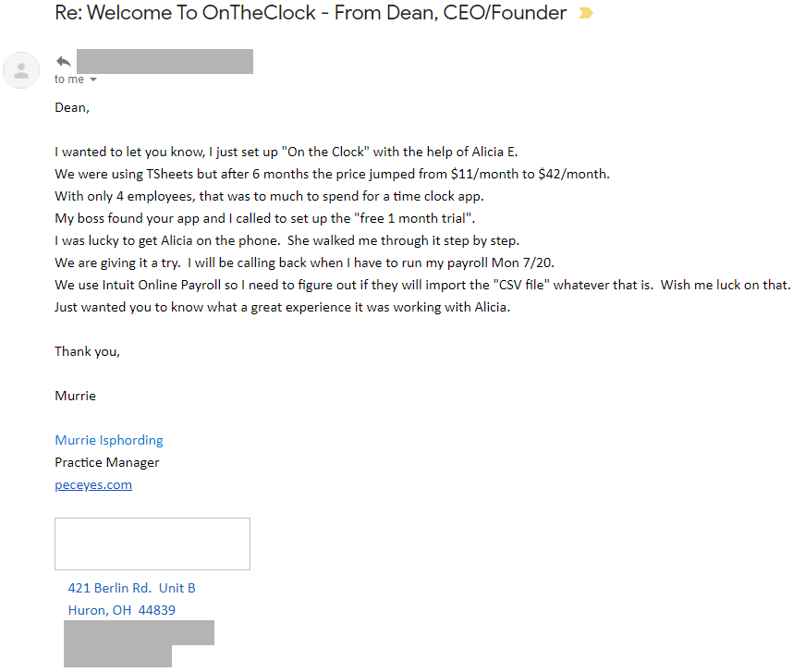Click the line about Intuit Online Payroll
805x672 pixels.
point(422,285)
